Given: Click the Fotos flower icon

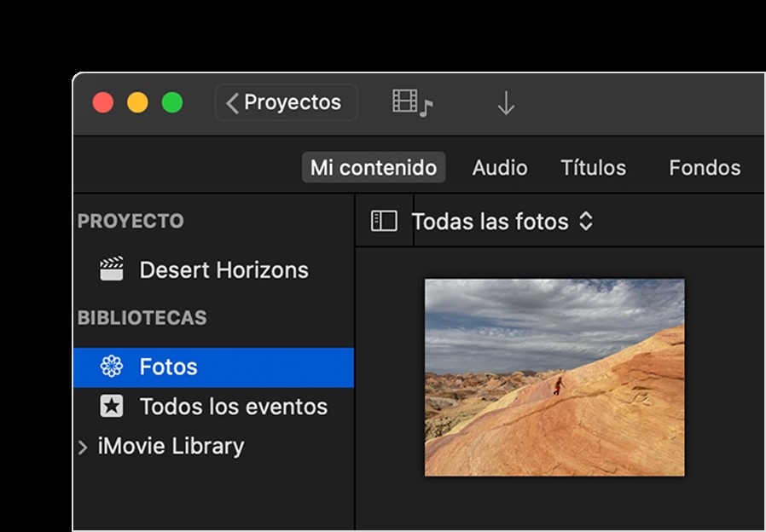Looking at the screenshot, I should [x=112, y=367].
